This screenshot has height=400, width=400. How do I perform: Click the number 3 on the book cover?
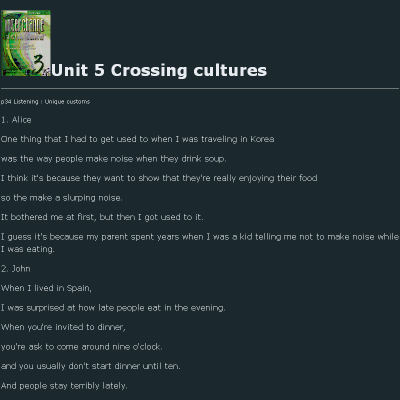pyautogui.click(x=39, y=65)
